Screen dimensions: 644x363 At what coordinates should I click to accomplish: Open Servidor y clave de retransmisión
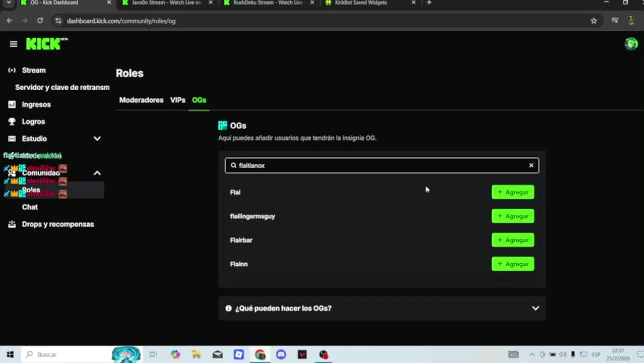[x=62, y=87]
